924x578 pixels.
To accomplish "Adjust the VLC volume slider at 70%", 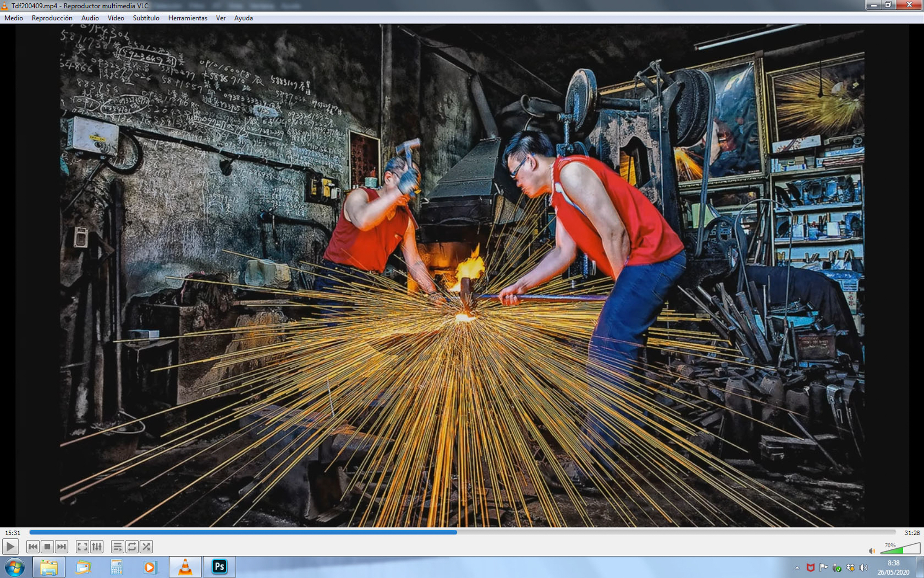I will click(900, 549).
